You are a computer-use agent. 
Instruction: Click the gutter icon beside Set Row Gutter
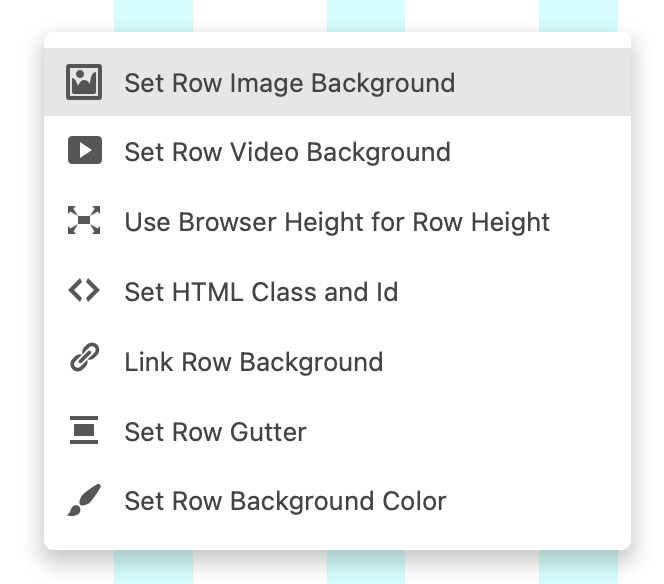tap(85, 431)
